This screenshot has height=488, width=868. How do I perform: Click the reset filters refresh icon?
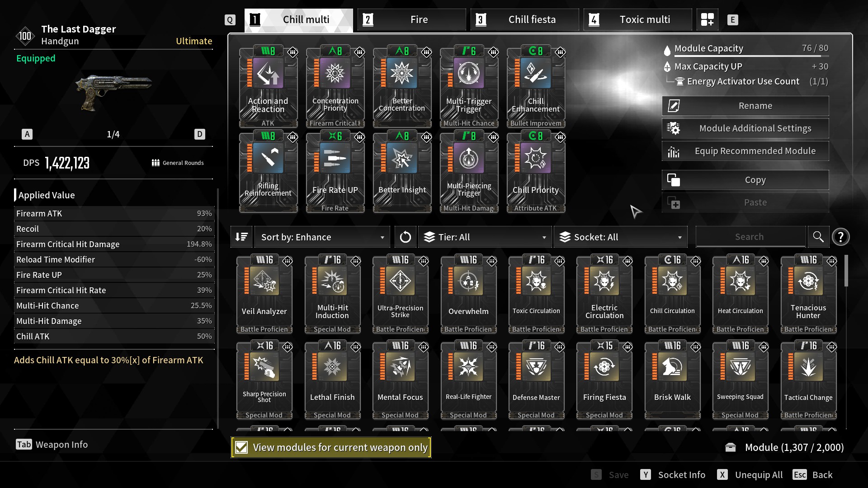click(405, 237)
